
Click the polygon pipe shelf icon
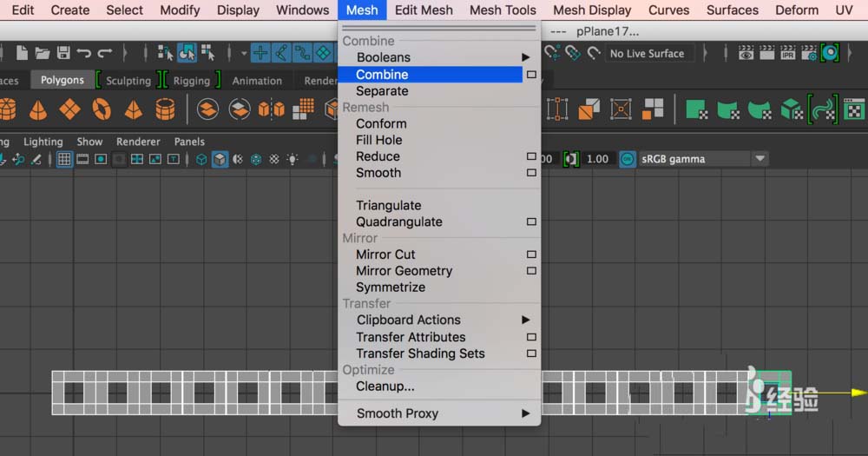tap(165, 109)
